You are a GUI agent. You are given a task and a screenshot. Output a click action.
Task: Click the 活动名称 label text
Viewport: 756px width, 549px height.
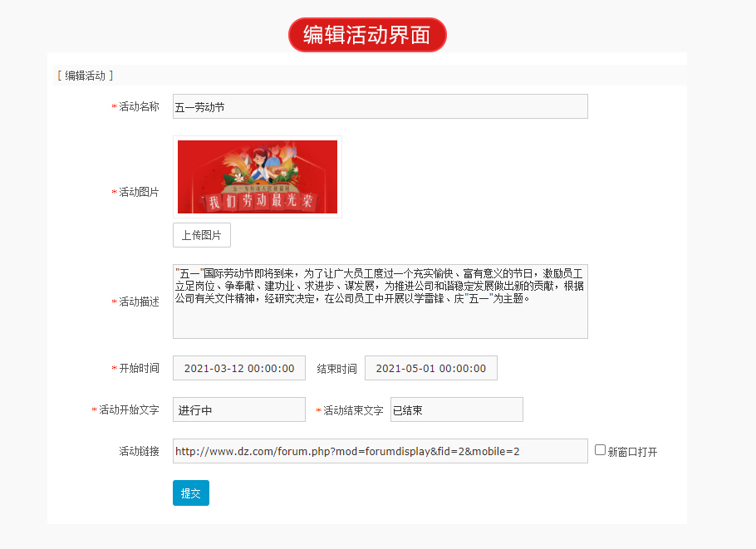[139, 106]
